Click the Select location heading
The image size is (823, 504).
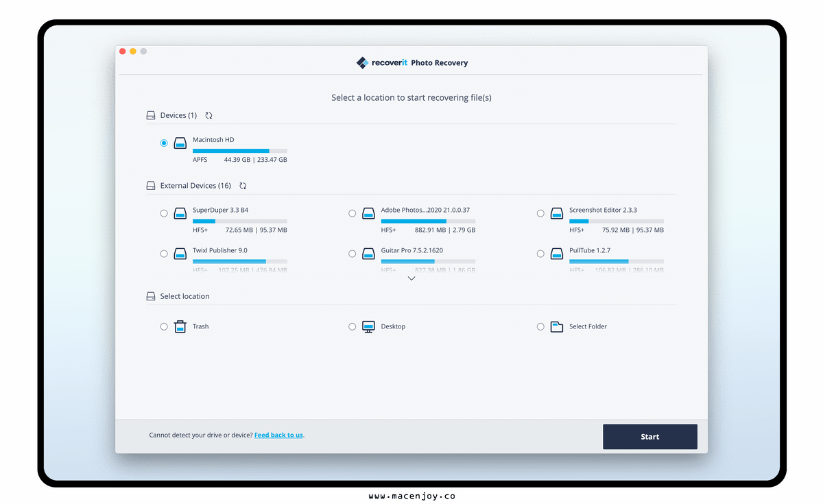pyautogui.click(x=185, y=296)
